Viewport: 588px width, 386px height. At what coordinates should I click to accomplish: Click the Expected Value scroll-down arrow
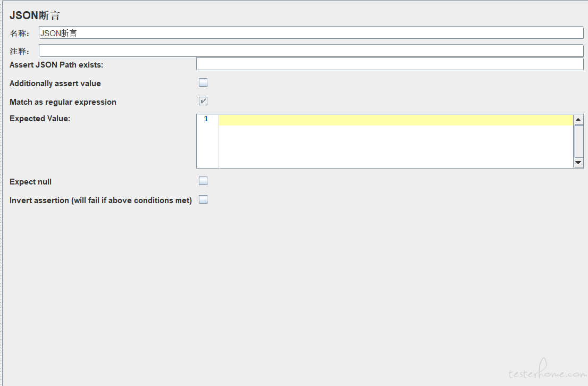click(578, 163)
